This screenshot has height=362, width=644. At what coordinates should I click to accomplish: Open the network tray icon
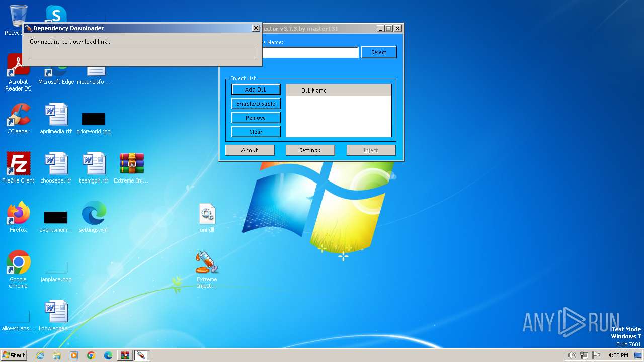pyautogui.click(x=584, y=355)
